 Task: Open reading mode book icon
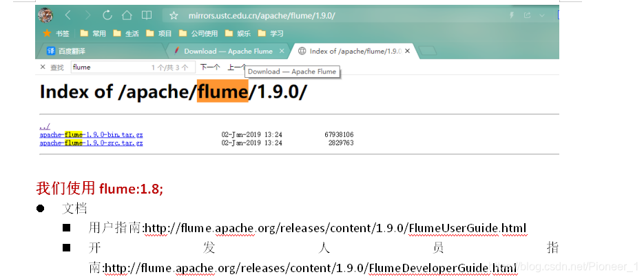(x=147, y=16)
